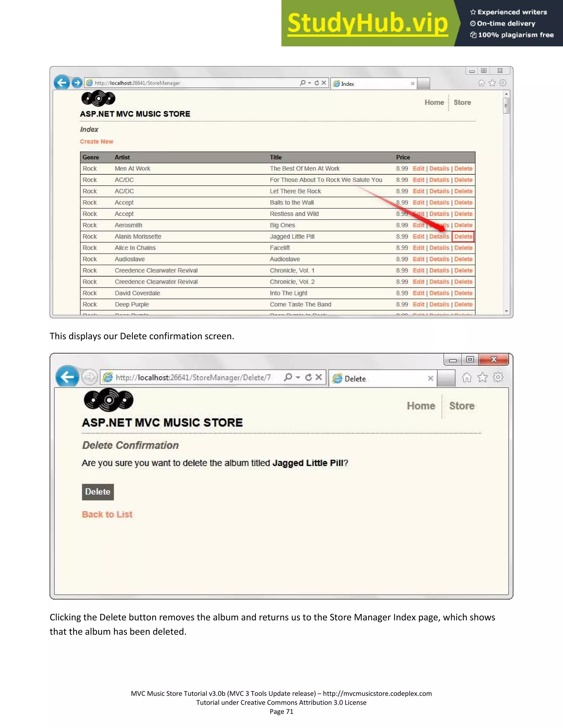Click the mvcmusicstore.codeplex.com footer URL

tap(377, 693)
